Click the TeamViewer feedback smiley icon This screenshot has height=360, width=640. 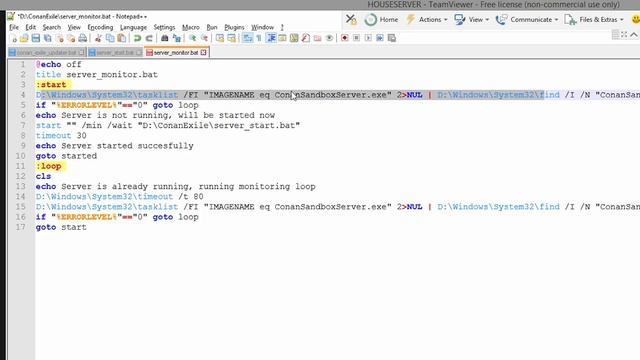point(636,19)
